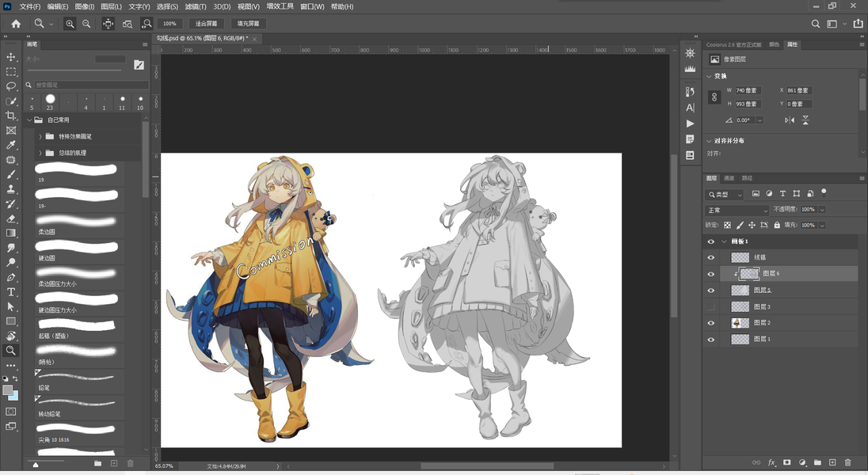
Task: Show the hidden 图层 3 layer
Action: coord(710,306)
